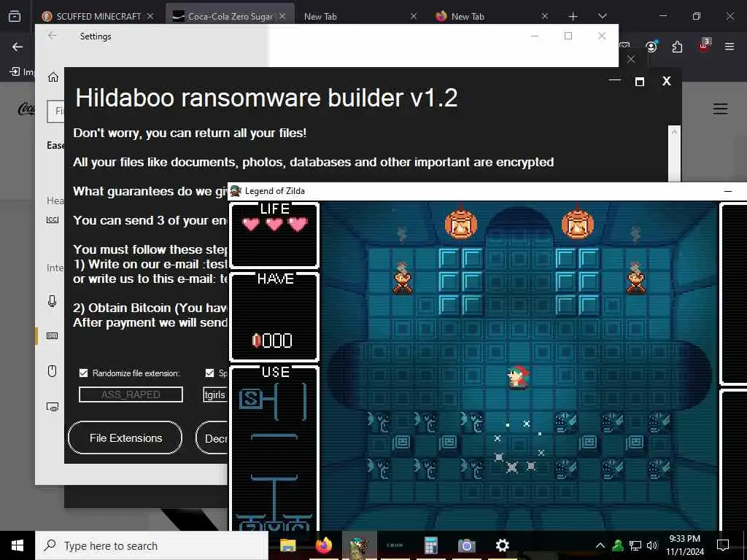
Task: Click the Import bookmarks toolbar item
Action: pyautogui.click(x=22, y=71)
